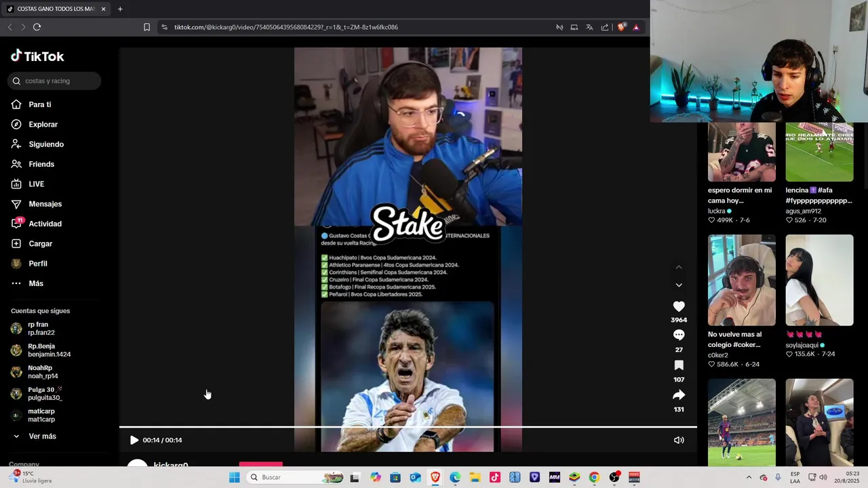Viewport: 868px width, 488px height.
Task: Like the video with heart icon
Action: click(x=679, y=306)
